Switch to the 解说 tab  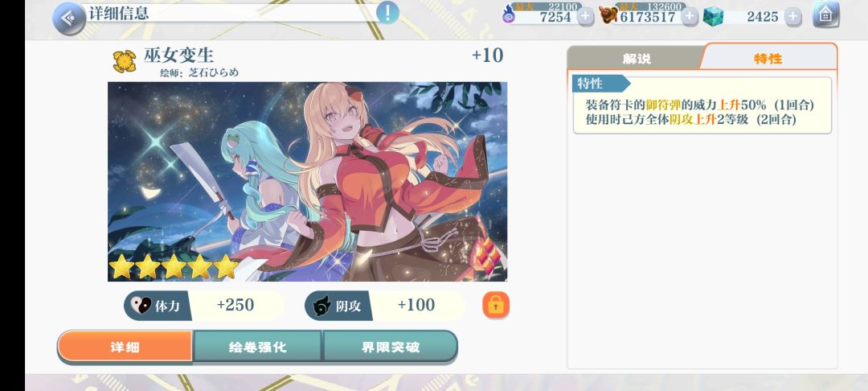[636, 58]
